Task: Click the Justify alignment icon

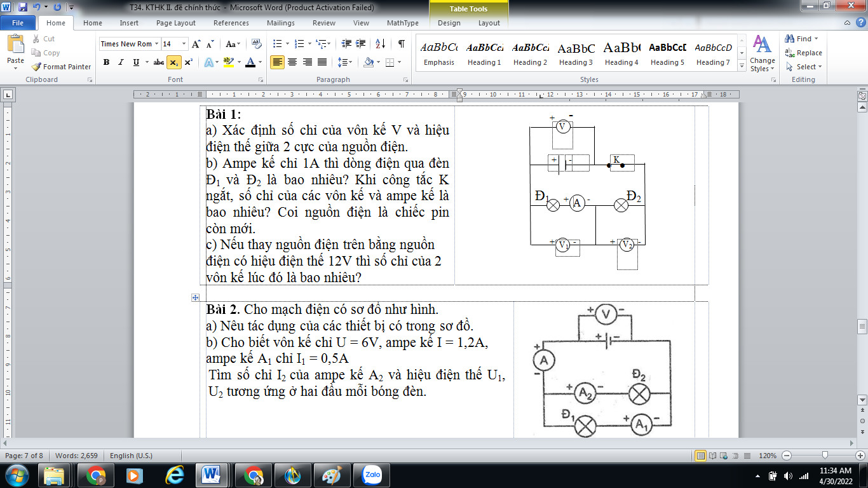Action: (322, 62)
